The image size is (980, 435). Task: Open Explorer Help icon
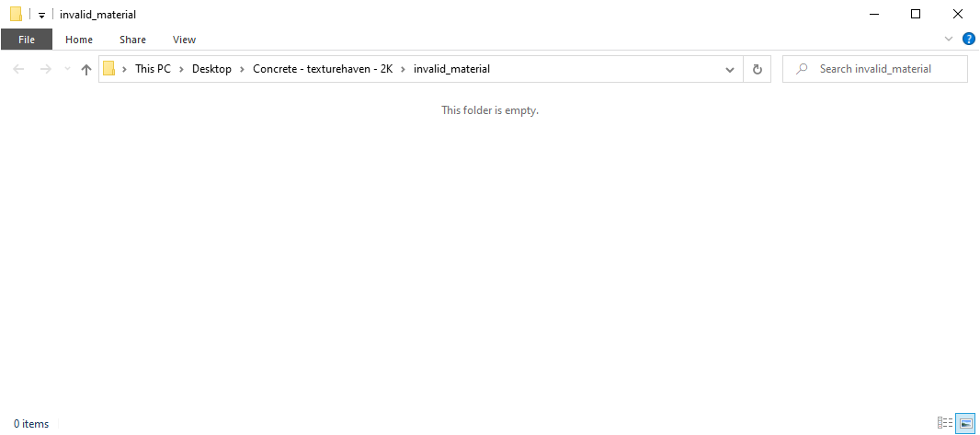coord(969,40)
